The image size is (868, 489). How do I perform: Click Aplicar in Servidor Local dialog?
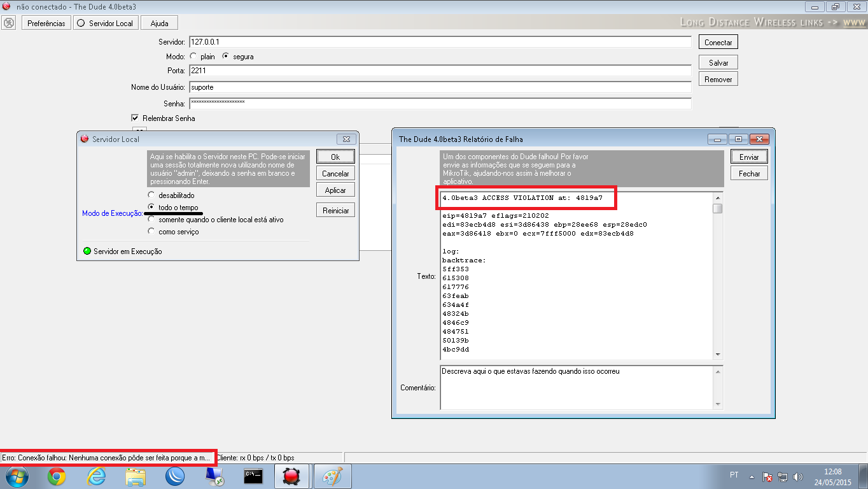(335, 190)
